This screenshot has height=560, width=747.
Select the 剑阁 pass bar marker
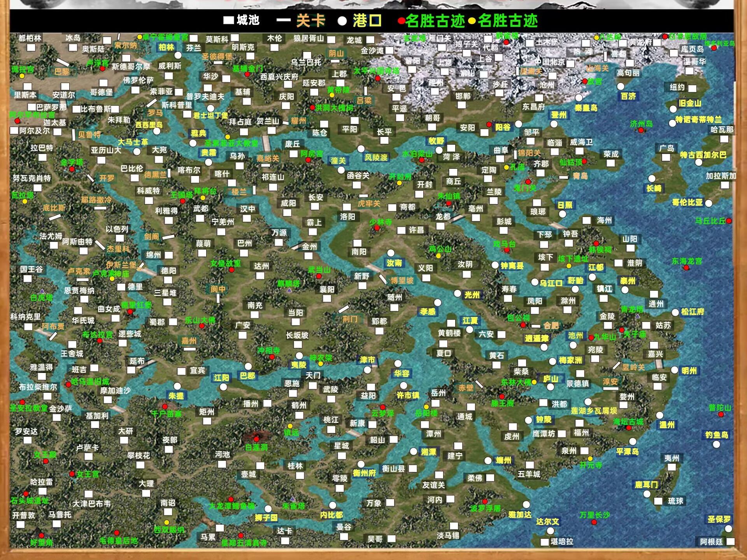(168, 237)
